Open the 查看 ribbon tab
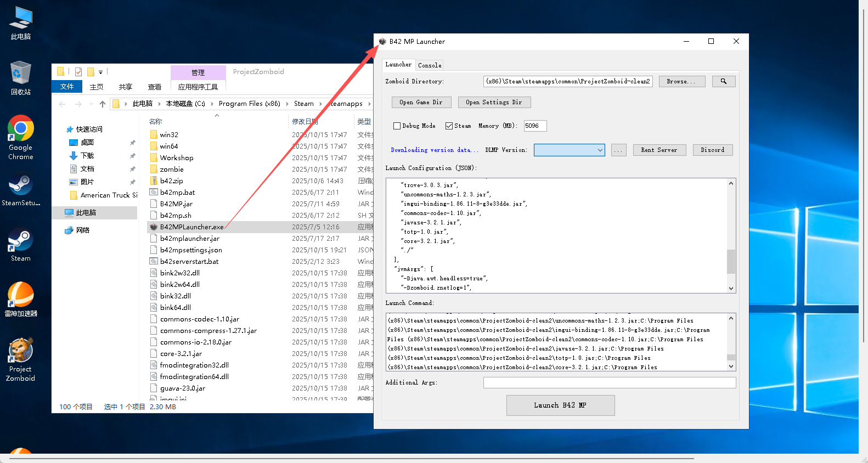The width and height of the screenshot is (868, 463). [154, 87]
